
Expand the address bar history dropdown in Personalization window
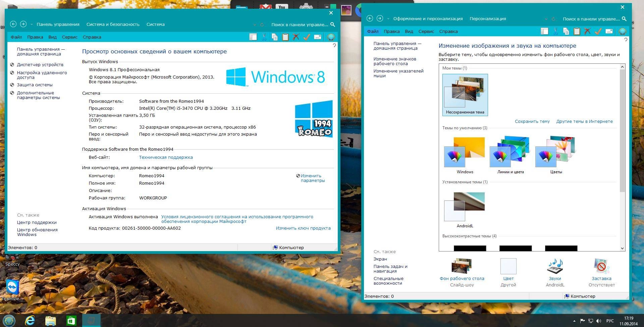click(546, 19)
